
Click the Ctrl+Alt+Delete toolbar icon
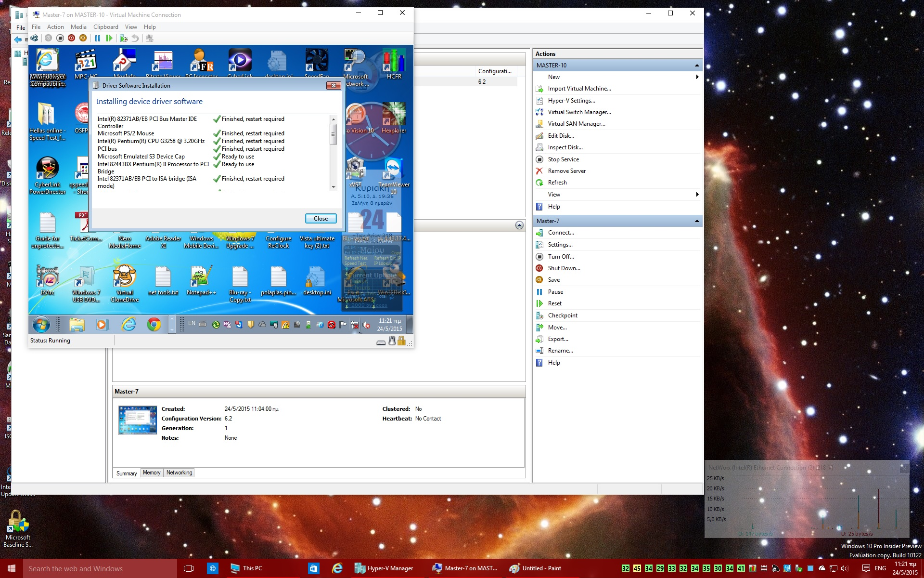click(x=35, y=38)
